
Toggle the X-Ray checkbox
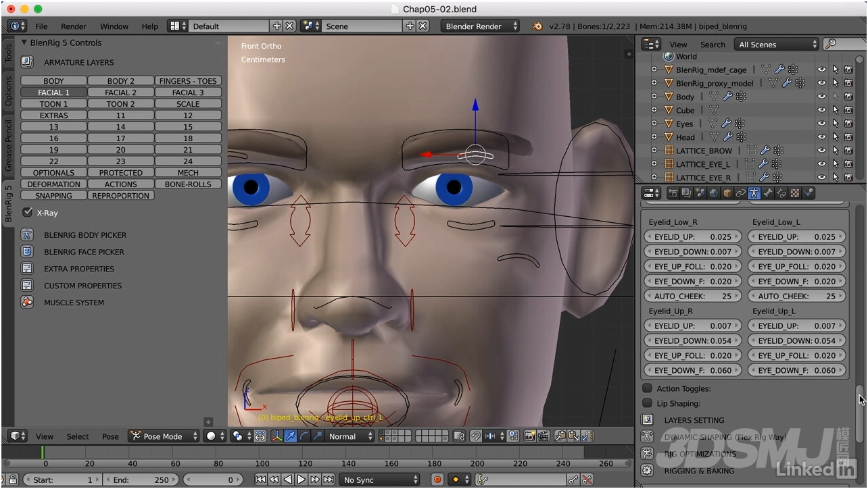tap(28, 212)
